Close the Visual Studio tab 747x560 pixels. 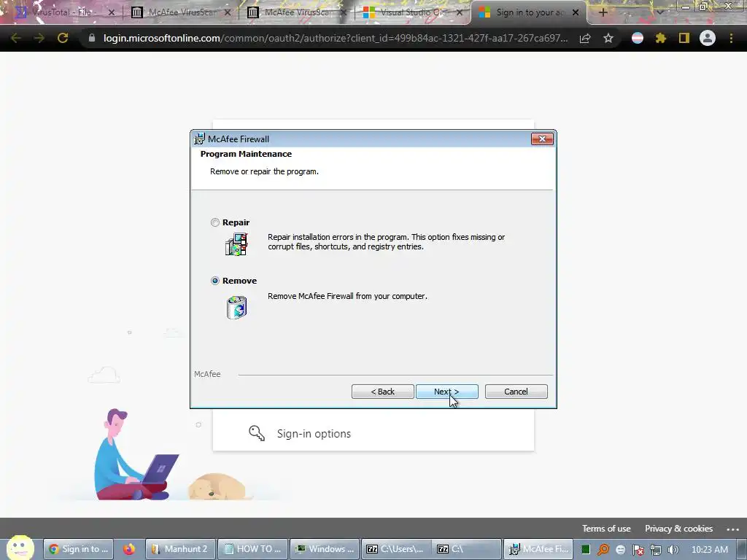tap(460, 12)
